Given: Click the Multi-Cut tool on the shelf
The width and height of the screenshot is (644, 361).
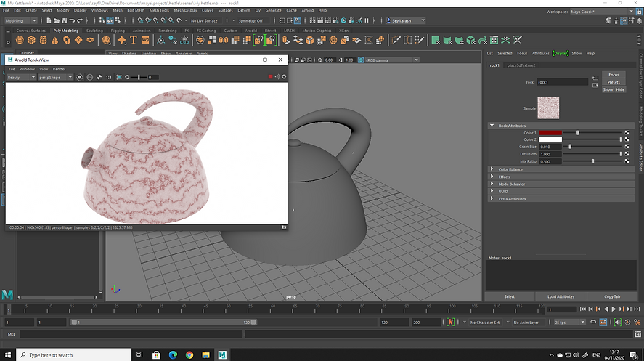Looking at the screenshot, I should (396, 40).
